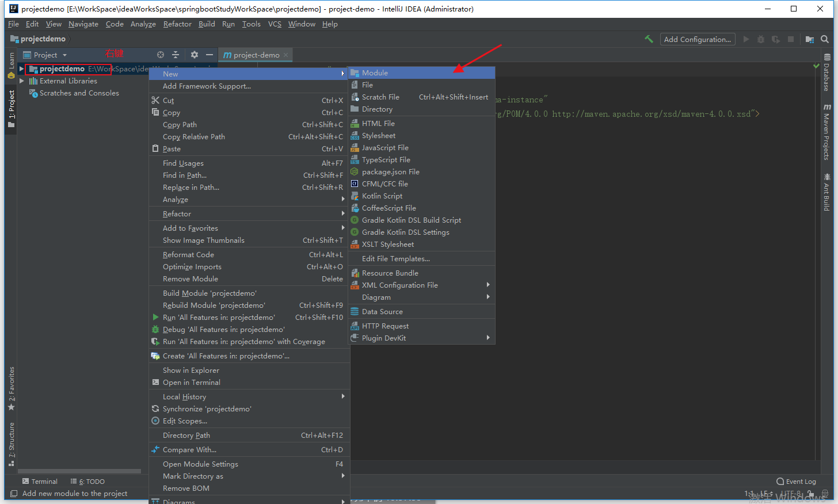Create a TypeScript File
This screenshot has height=504, width=838.
pos(422,160)
